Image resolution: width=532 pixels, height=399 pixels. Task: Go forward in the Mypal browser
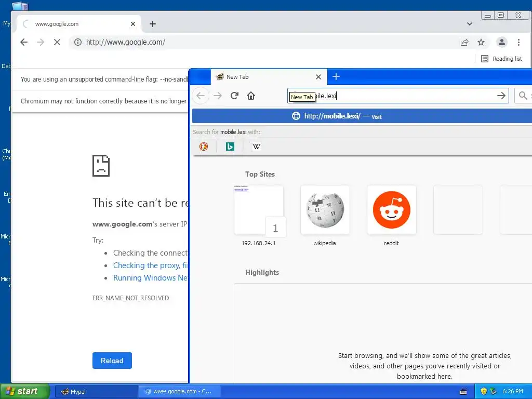218,96
